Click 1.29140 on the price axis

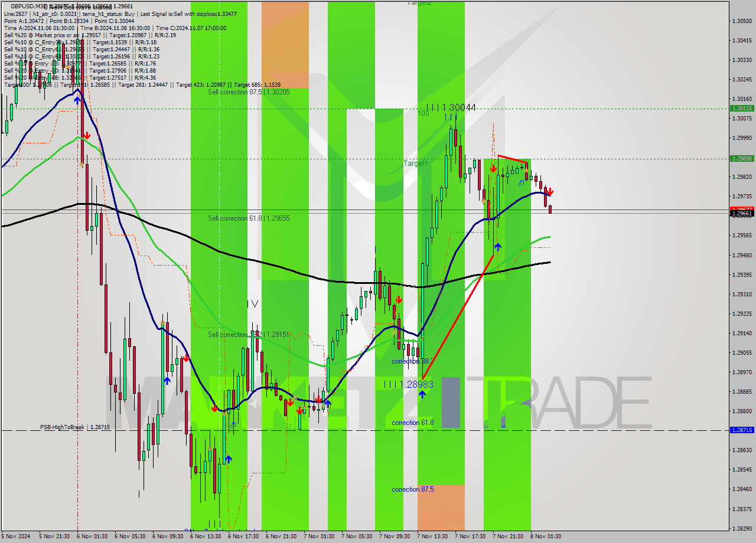[x=741, y=333]
